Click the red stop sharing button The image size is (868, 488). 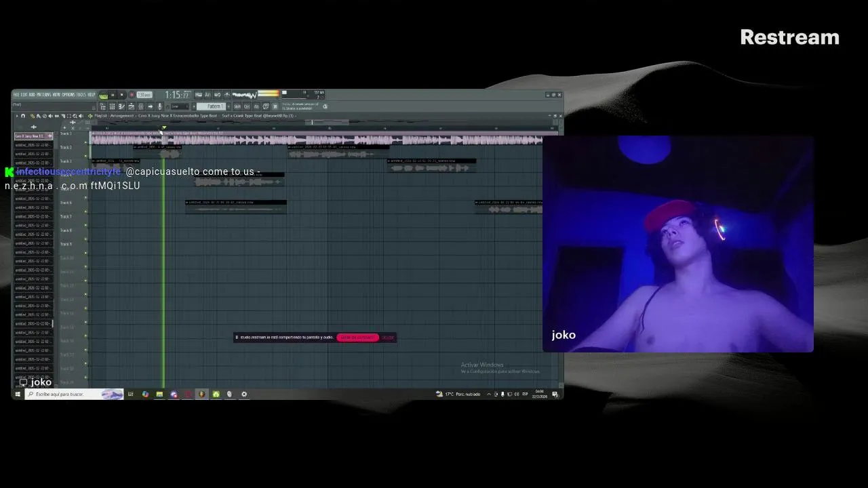tap(357, 338)
